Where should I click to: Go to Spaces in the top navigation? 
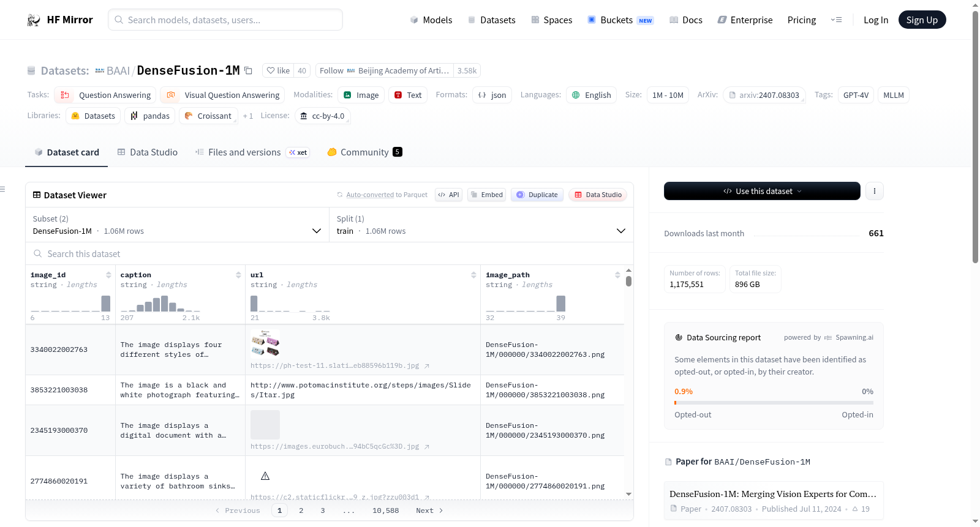coord(551,20)
